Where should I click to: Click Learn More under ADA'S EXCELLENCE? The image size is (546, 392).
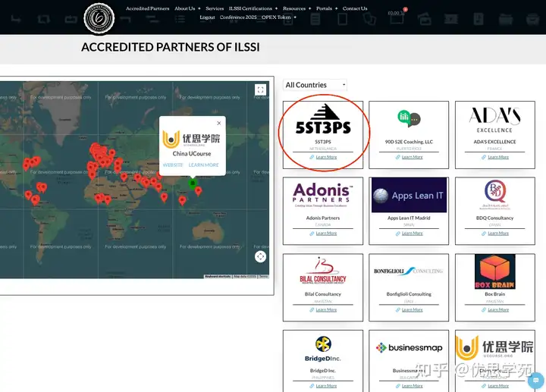tap(498, 157)
